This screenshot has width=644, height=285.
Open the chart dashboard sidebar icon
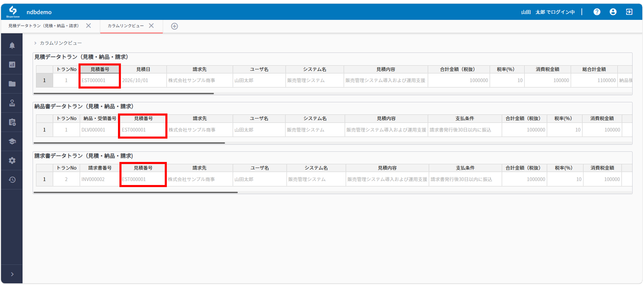(x=12, y=65)
